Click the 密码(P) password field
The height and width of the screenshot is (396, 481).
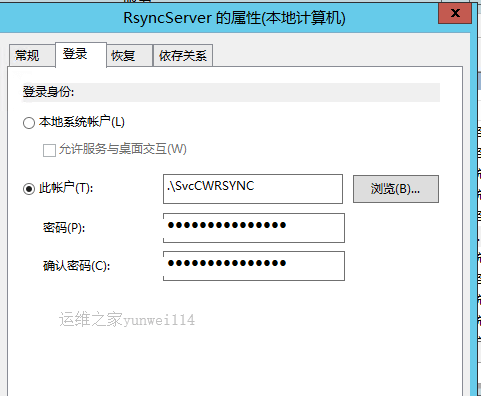pyautogui.click(x=254, y=228)
